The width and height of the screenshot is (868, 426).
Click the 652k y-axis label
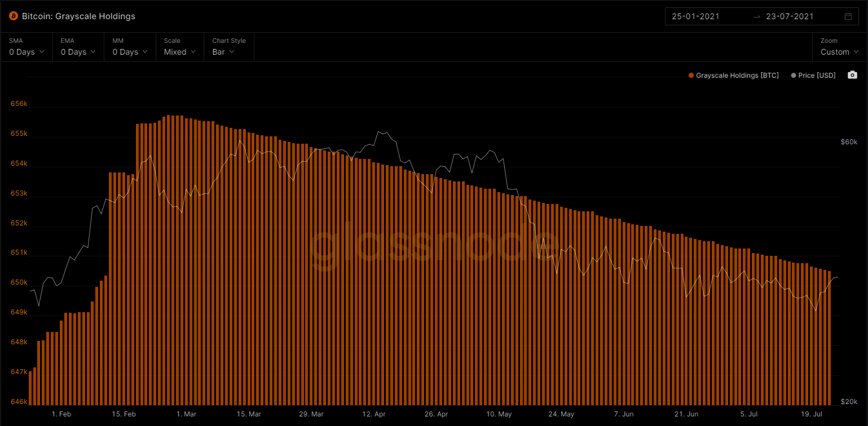(x=19, y=223)
